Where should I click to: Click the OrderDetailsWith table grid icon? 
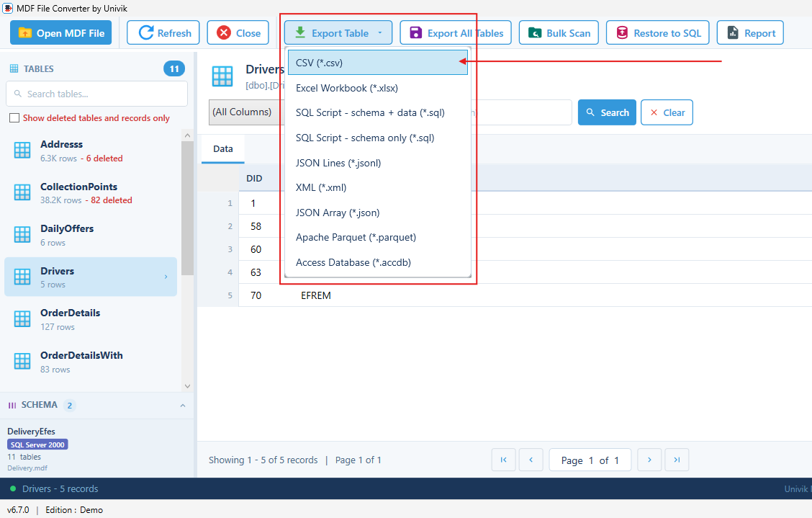click(22, 361)
